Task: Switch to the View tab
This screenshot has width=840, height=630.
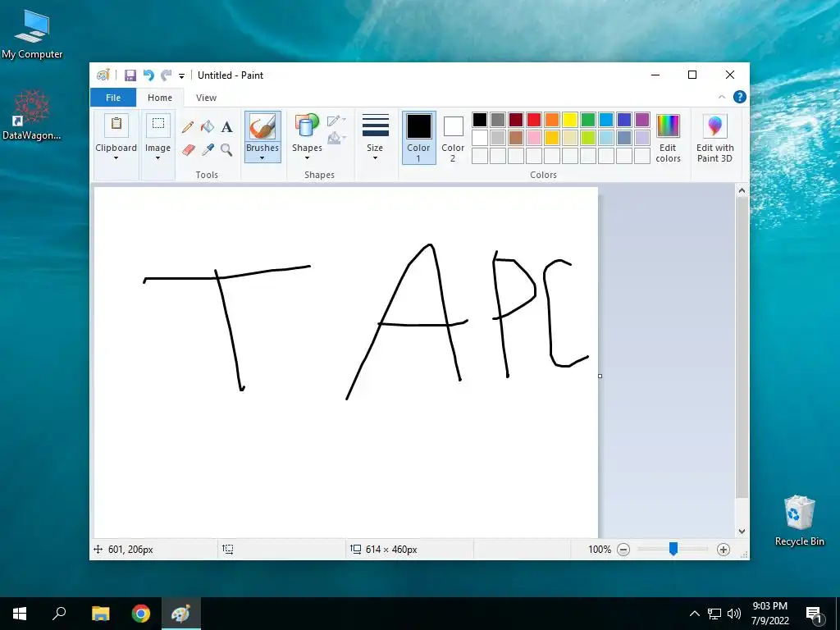Action: pos(206,98)
